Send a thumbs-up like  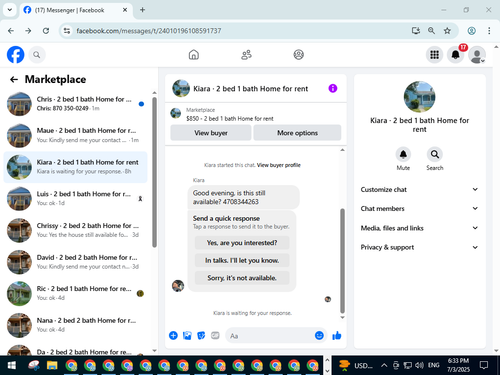pos(337,335)
